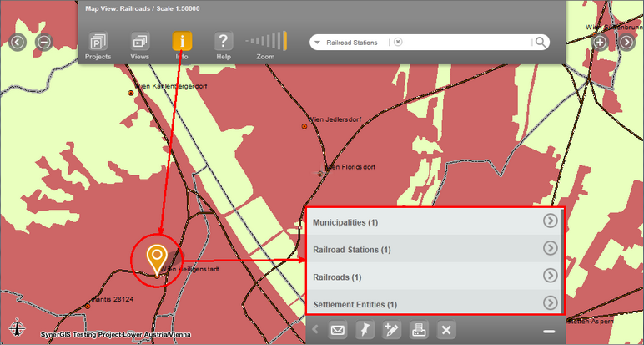
Task: Print results with the printer icon
Action: click(420, 330)
